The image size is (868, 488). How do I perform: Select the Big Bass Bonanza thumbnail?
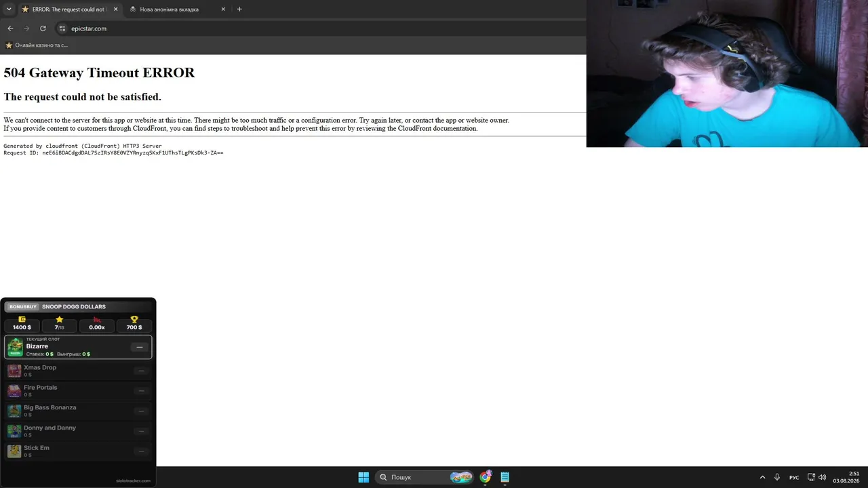click(14, 411)
